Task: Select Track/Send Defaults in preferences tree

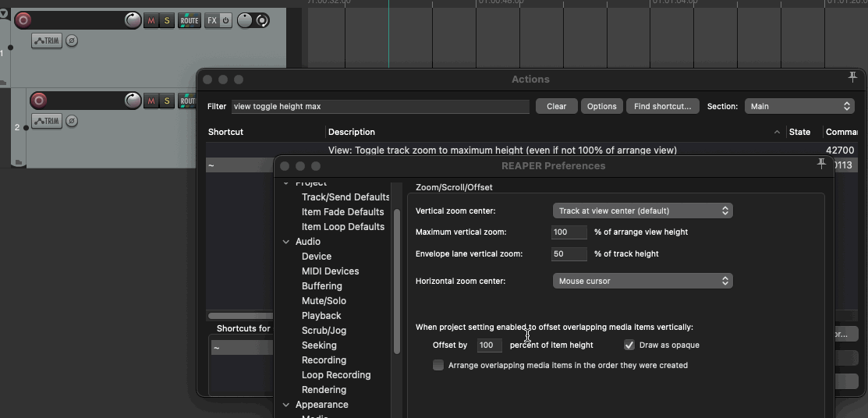Action: click(345, 197)
